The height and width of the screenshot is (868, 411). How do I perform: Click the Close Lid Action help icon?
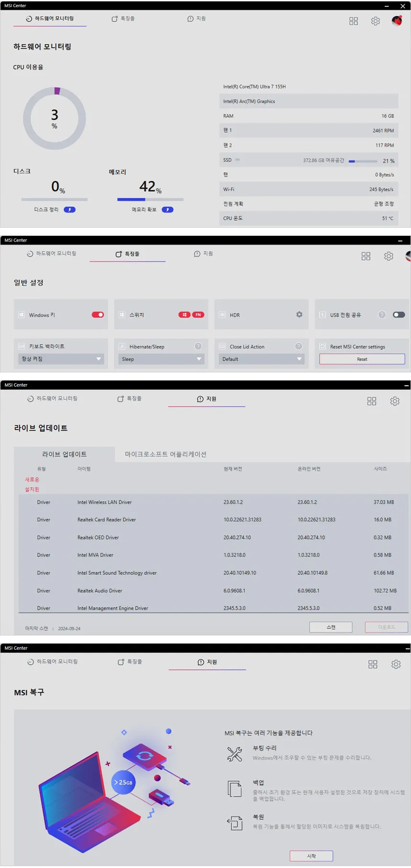299,346
